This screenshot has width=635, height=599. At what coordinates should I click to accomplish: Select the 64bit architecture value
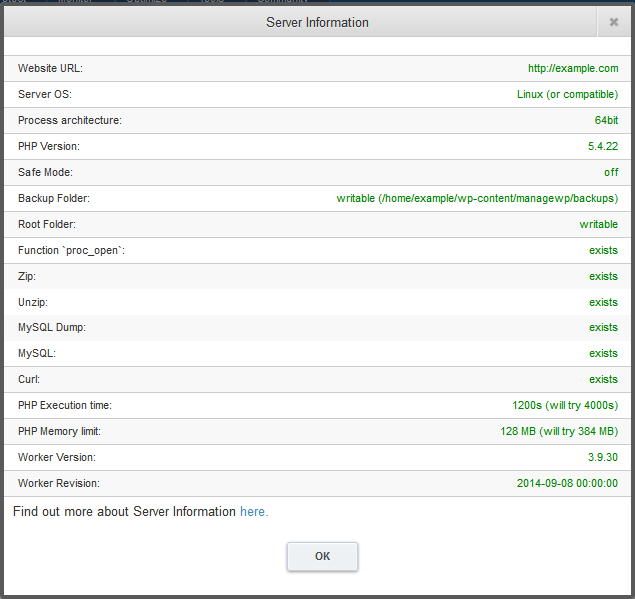point(606,120)
